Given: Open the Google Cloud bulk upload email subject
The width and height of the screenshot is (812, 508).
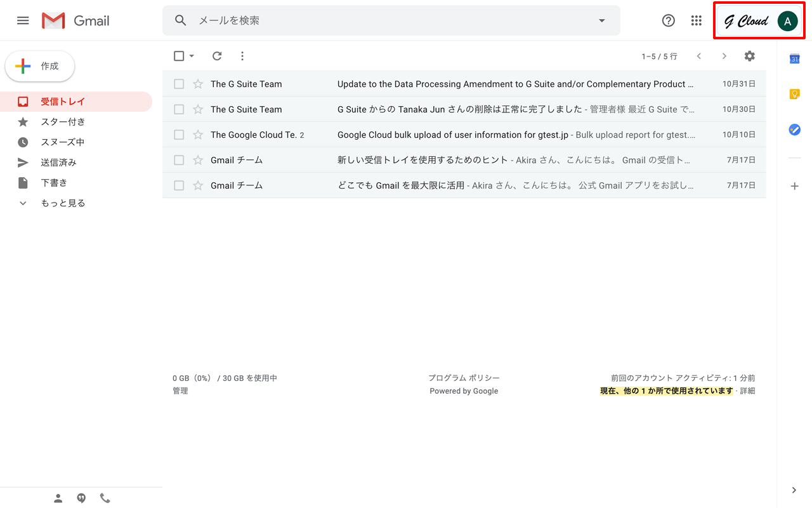Looking at the screenshot, I should (x=453, y=135).
